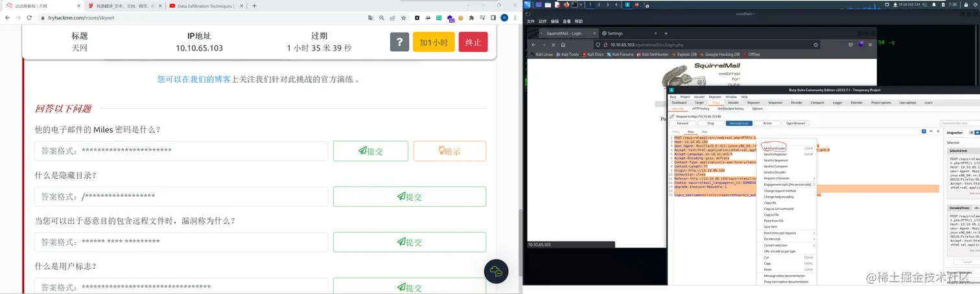Open the Exploit-DB bookmark

685,54
